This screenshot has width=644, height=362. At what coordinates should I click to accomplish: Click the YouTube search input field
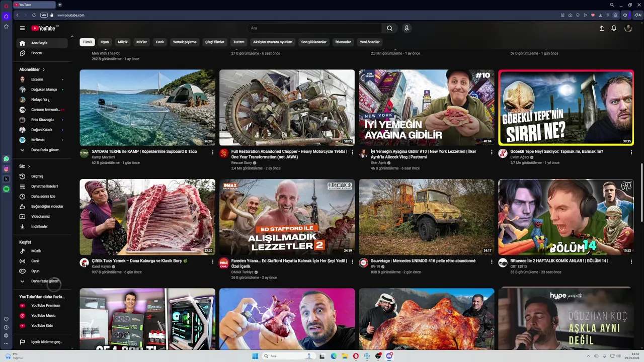coord(314,28)
